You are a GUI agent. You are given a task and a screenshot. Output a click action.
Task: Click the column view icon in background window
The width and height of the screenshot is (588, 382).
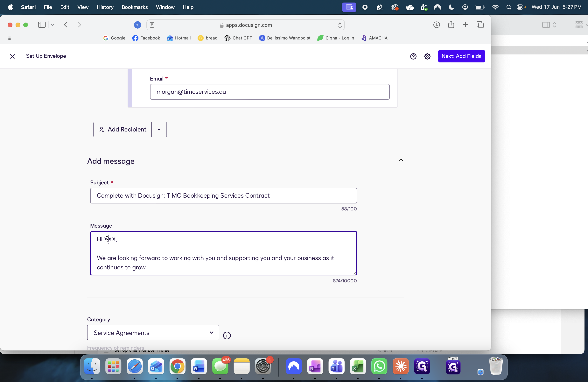click(546, 25)
